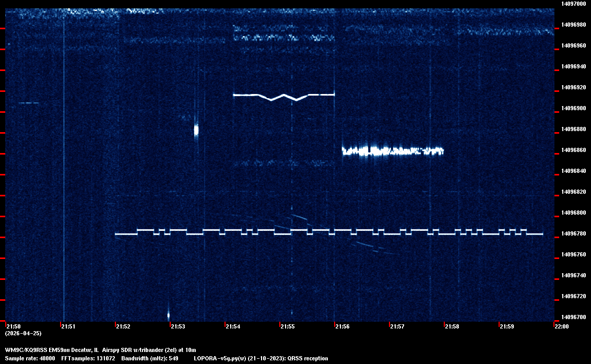Click the 14096700 frequency label
The image size is (591, 364).
(x=573, y=317)
